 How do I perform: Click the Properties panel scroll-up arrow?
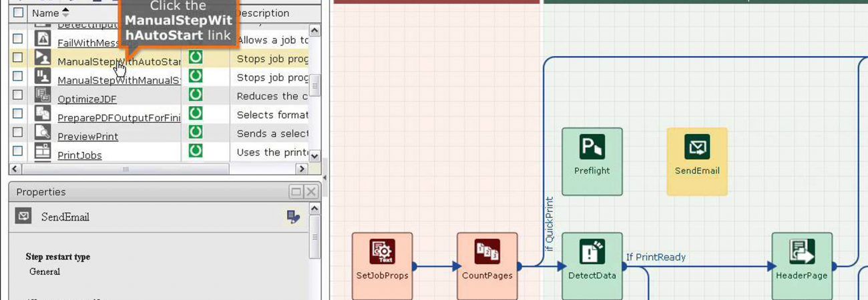[315, 209]
